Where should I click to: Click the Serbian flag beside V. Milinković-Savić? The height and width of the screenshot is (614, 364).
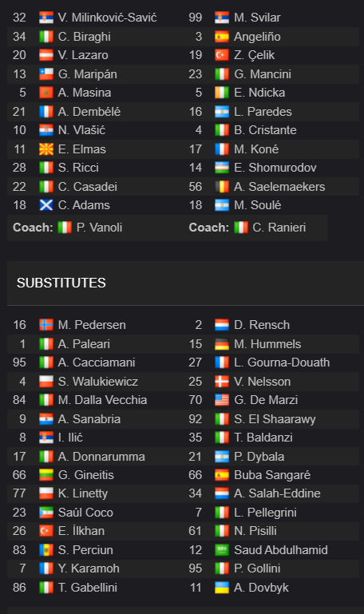[46, 18]
